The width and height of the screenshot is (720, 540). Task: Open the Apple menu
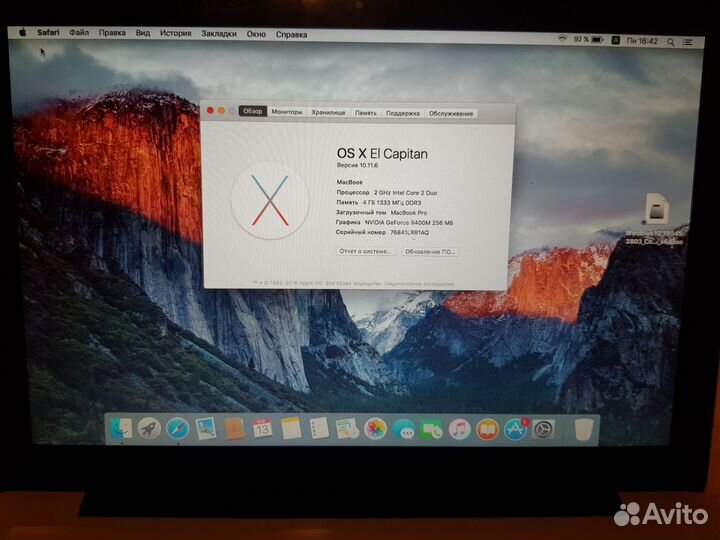[x=22, y=32]
